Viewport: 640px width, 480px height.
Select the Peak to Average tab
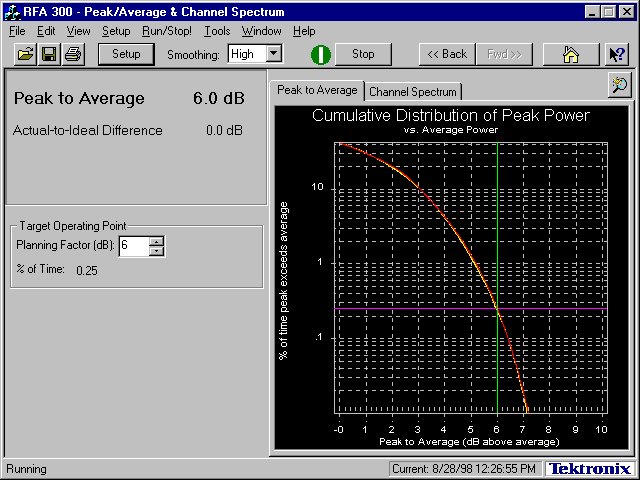pos(317,90)
